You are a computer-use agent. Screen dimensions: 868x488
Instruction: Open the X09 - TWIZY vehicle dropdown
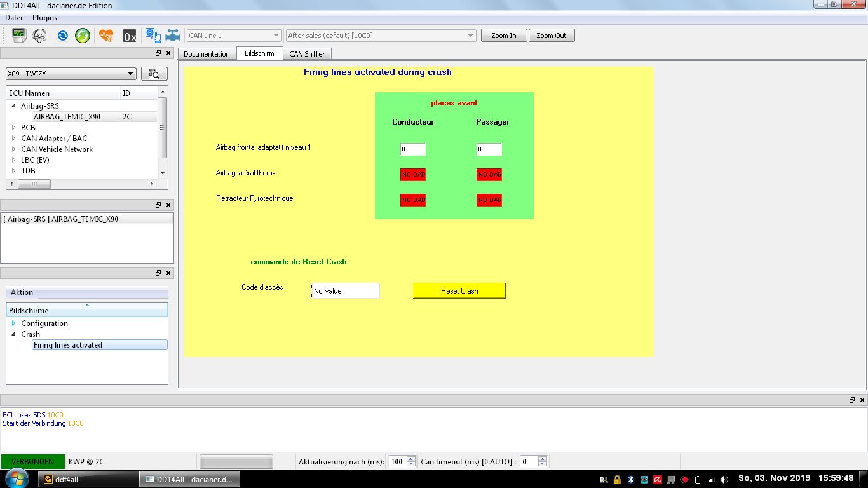[71, 74]
